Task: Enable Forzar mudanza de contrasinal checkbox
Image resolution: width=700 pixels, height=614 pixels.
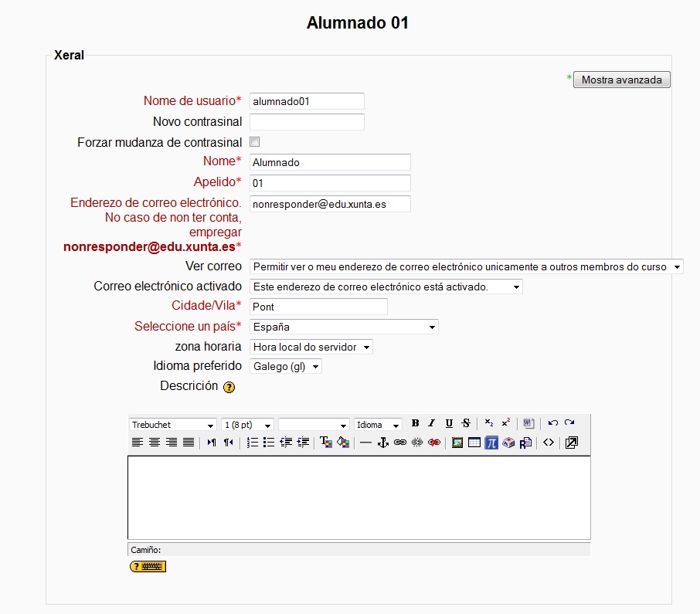Action: pyautogui.click(x=254, y=142)
